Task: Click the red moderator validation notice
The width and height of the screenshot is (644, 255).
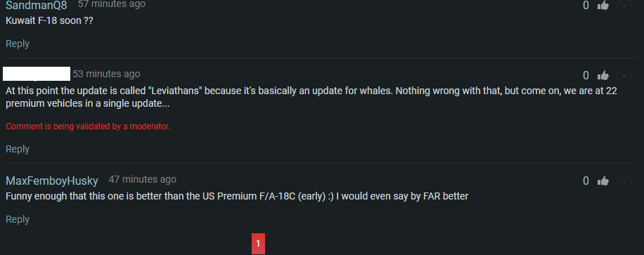Action: 88,126
